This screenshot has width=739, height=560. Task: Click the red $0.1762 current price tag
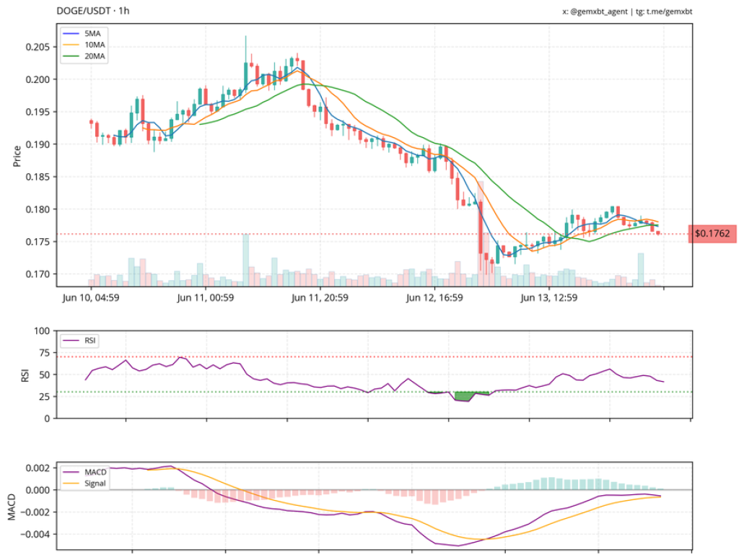pos(712,234)
